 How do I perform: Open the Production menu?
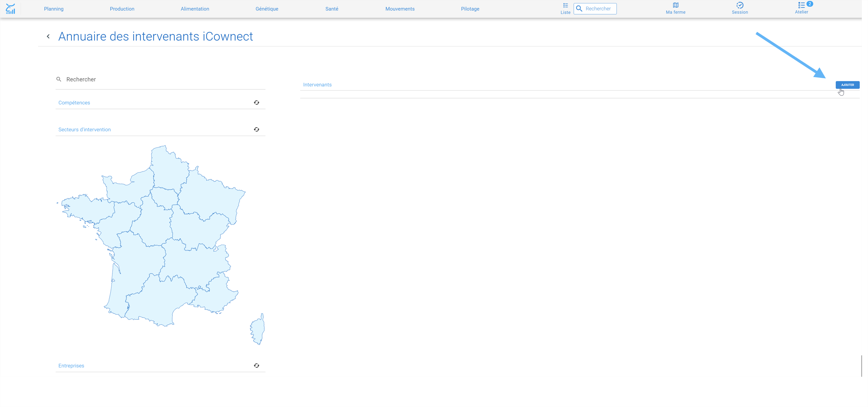(x=122, y=9)
